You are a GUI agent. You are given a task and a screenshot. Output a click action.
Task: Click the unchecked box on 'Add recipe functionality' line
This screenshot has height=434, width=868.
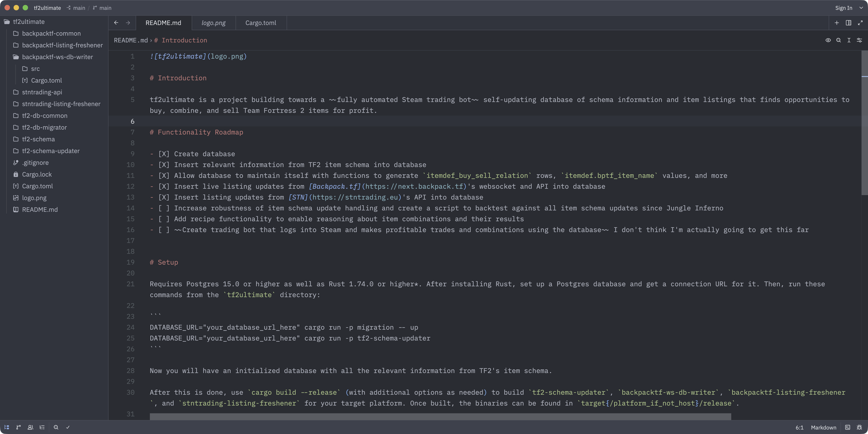coord(164,219)
